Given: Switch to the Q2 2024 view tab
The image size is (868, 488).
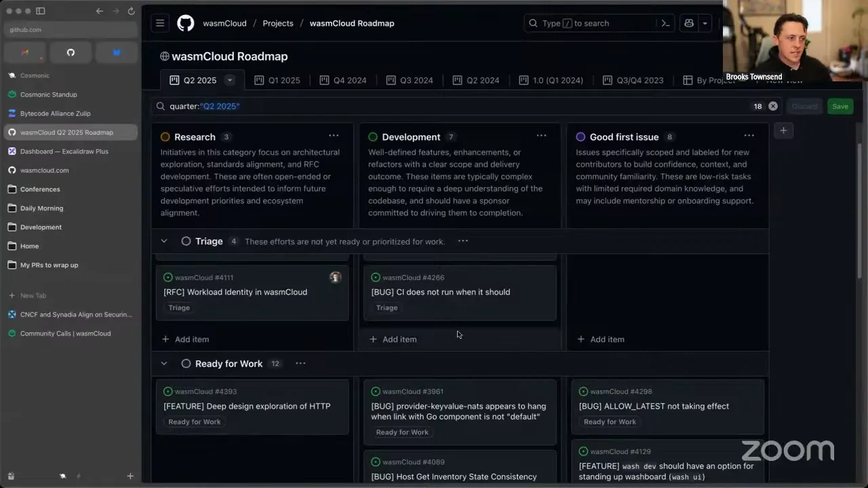Looking at the screenshot, I should [x=476, y=80].
